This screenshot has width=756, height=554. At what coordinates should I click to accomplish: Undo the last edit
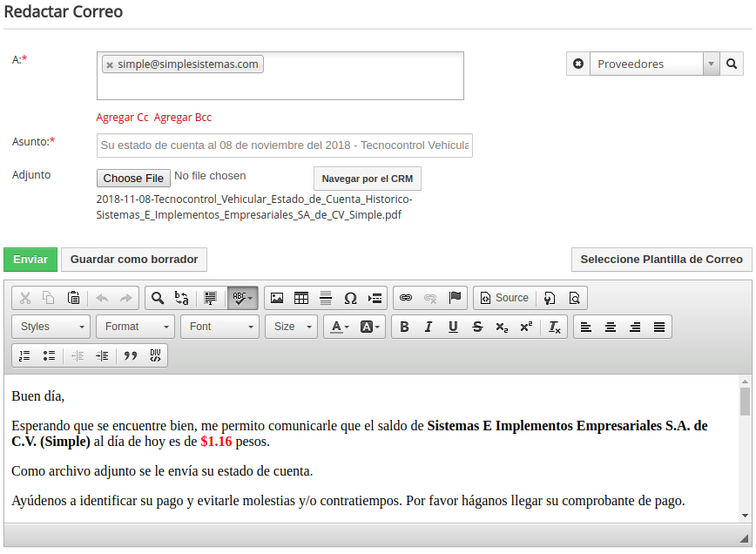(x=102, y=298)
